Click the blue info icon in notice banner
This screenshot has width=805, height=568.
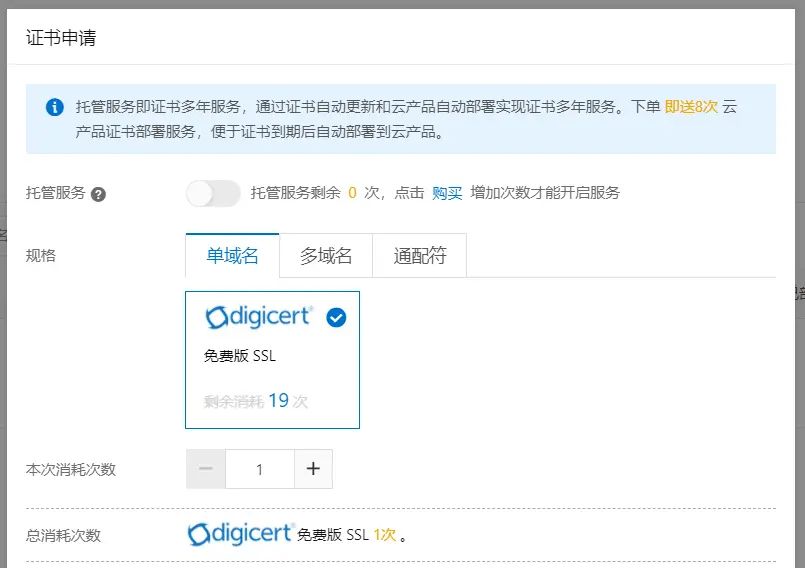point(55,107)
